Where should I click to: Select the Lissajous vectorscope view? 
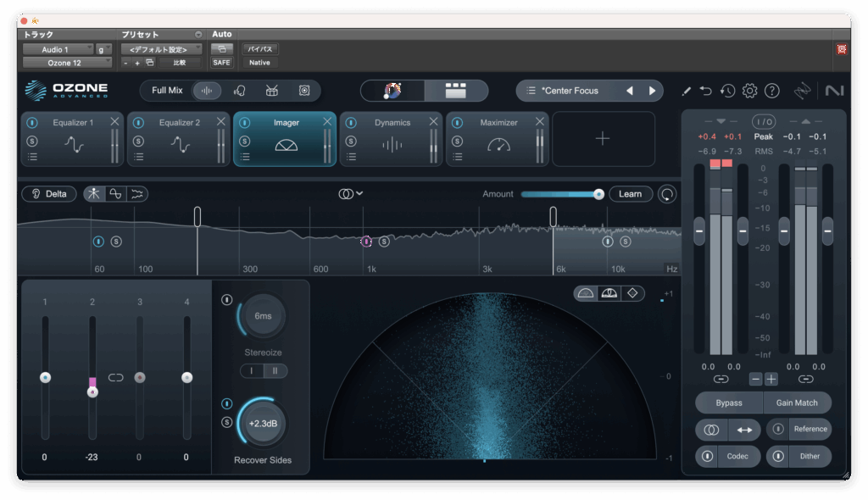point(631,293)
